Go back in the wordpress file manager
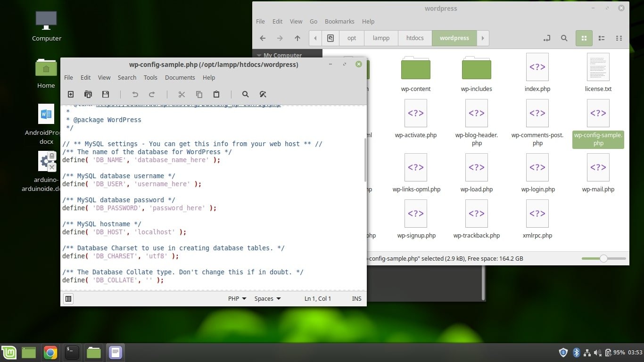Viewport: 644px width, 362px height. click(263, 38)
